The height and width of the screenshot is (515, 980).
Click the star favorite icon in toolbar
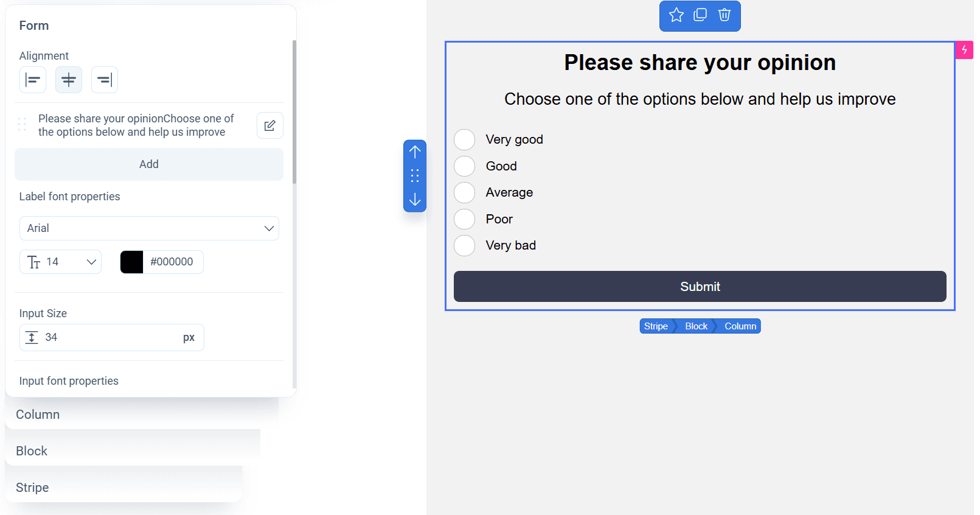click(676, 15)
